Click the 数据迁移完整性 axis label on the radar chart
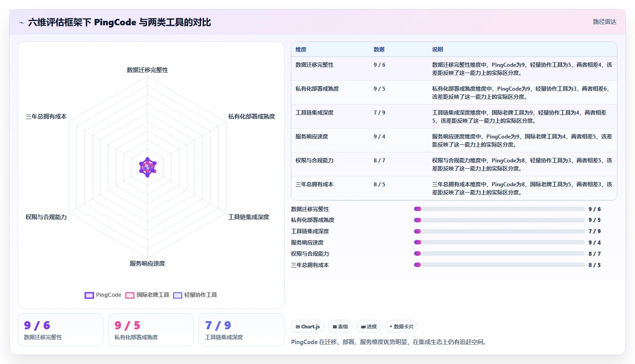 (x=147, y=70)
